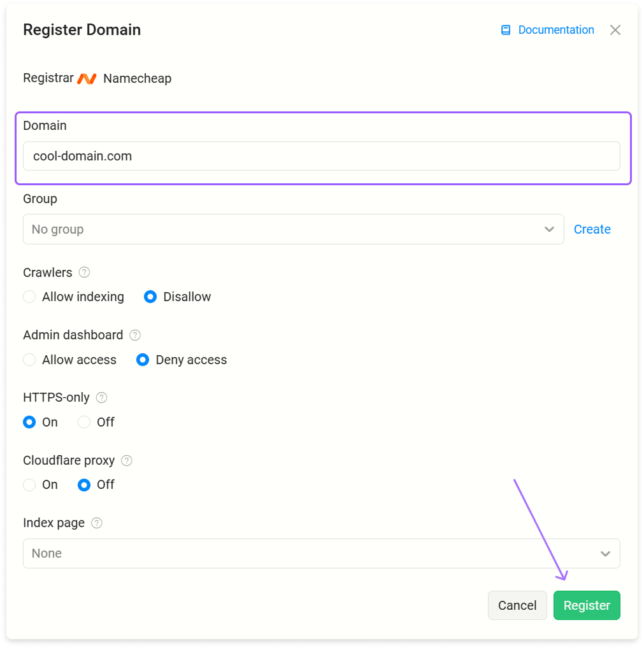Open the Group dropdown showing No group
This screenshot has width=644, height=648.
pyautogui.click(x=293, y=229)
